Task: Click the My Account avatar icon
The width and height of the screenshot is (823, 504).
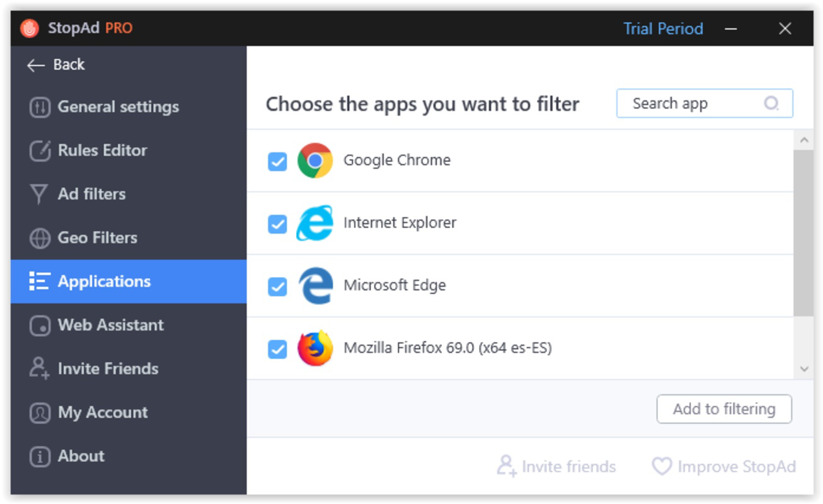Action: click(x=40, y=413)
